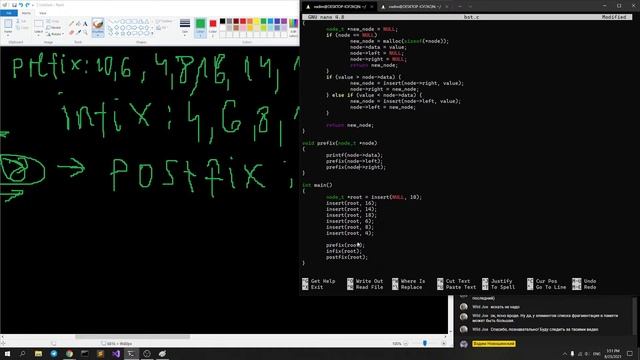Adjust the Paint zoom slider handle
The width and height of the screenshot is (640, 360).
(x=425, y=344)
